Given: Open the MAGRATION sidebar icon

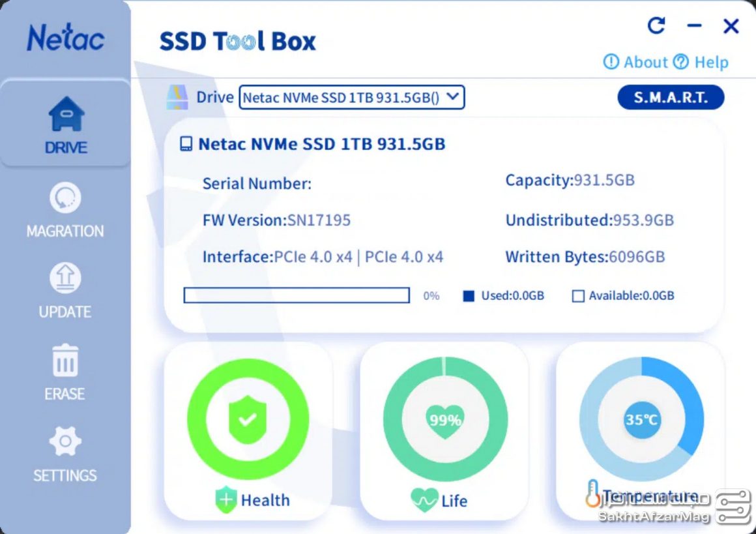Looking at the screenshot, I should click(65, 198).
